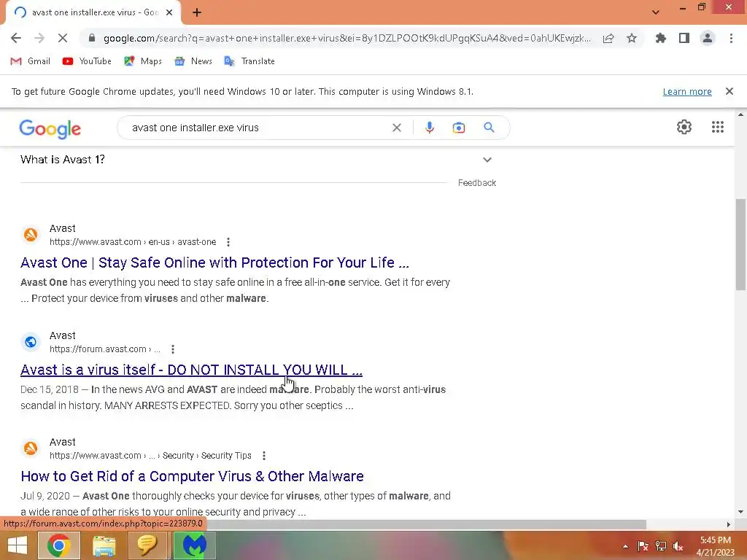Screen dimensions: 747x560
Task: Click the muted volume tray icon
Action: pos(678,546)
